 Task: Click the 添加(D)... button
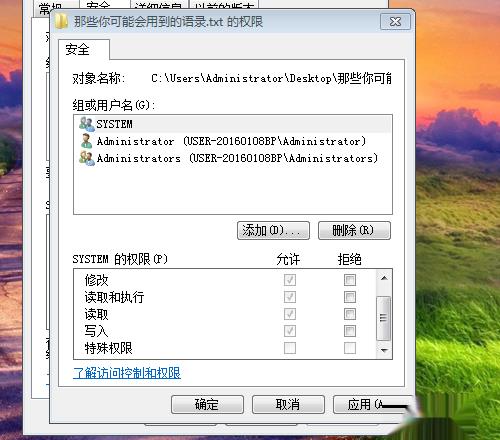(273, 230)
